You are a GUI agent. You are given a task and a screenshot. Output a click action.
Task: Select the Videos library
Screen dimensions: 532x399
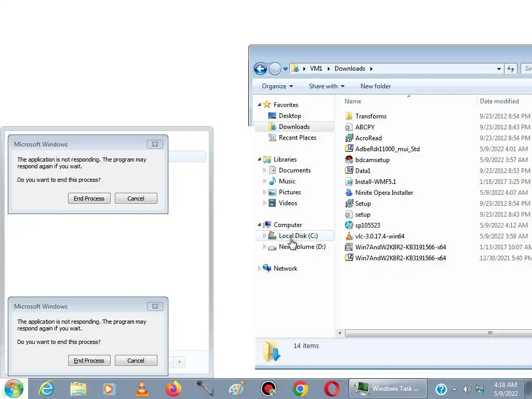tap(288, 203)
